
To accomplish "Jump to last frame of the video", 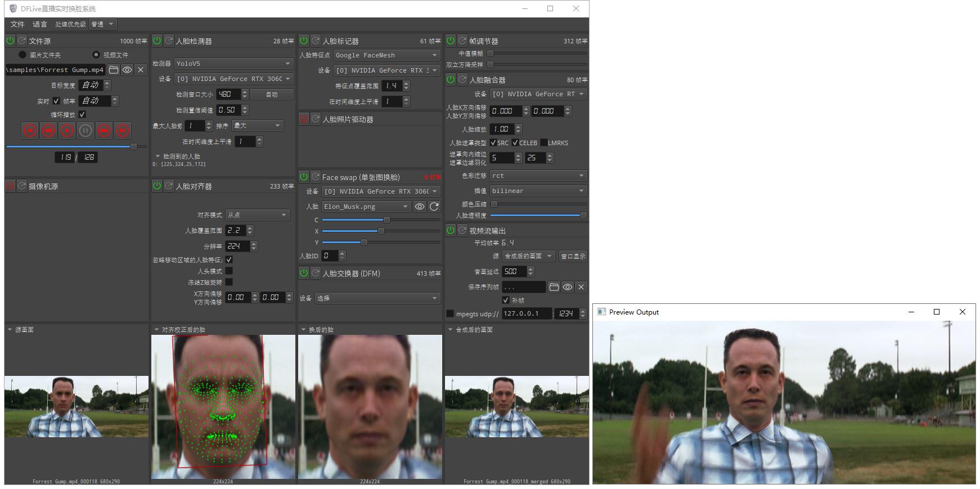I will (123, 131).
